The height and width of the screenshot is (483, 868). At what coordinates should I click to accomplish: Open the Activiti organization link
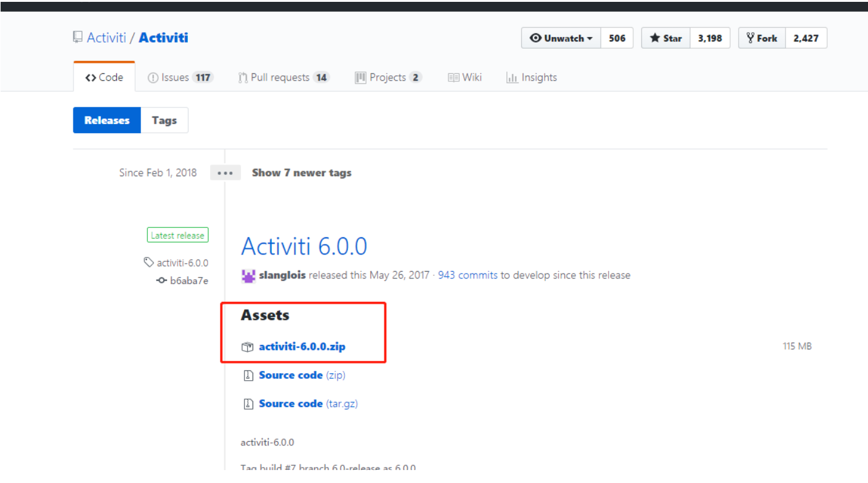pyautogui.click(x=107, y=38)
